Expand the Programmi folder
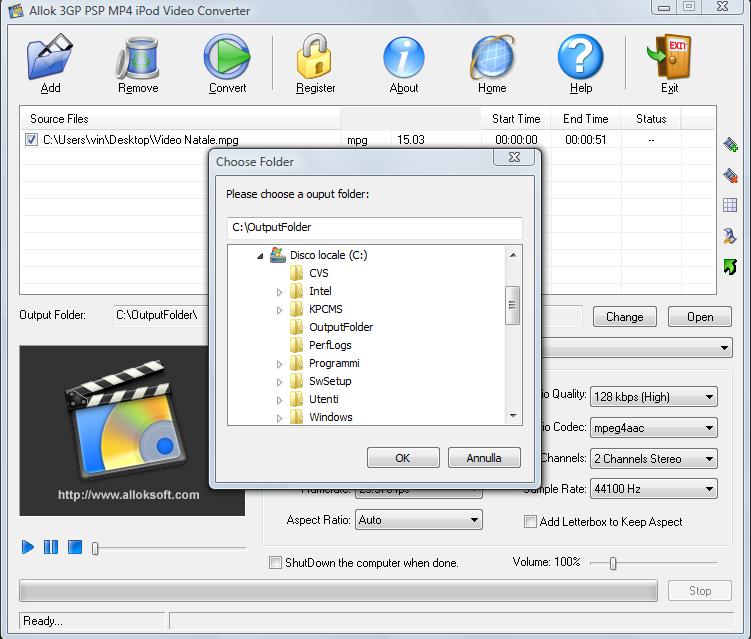Image resolution: width=751 pixels, height=639 pixels. [279, 364]
